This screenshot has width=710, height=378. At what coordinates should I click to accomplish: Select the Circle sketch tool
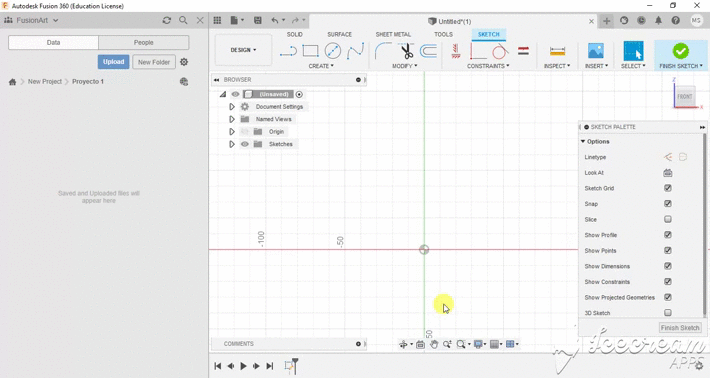(333, 51)
